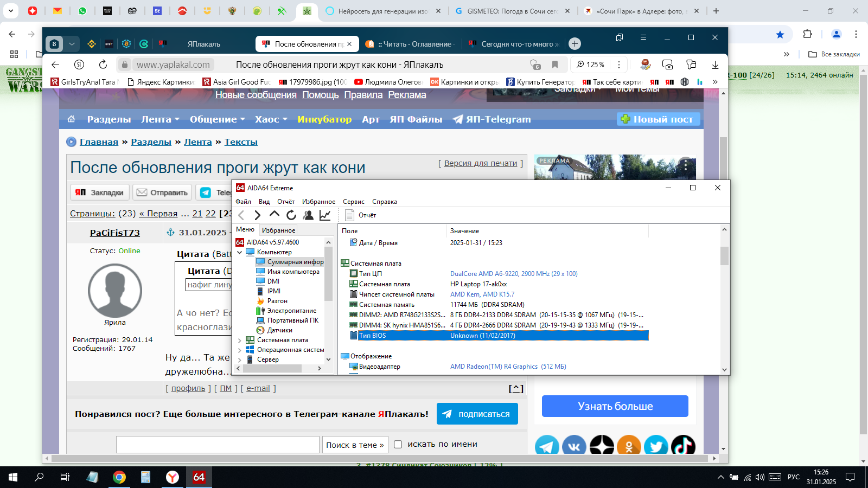
Task: Open Calculator from the taskbar
Action: tap(145, 477)
